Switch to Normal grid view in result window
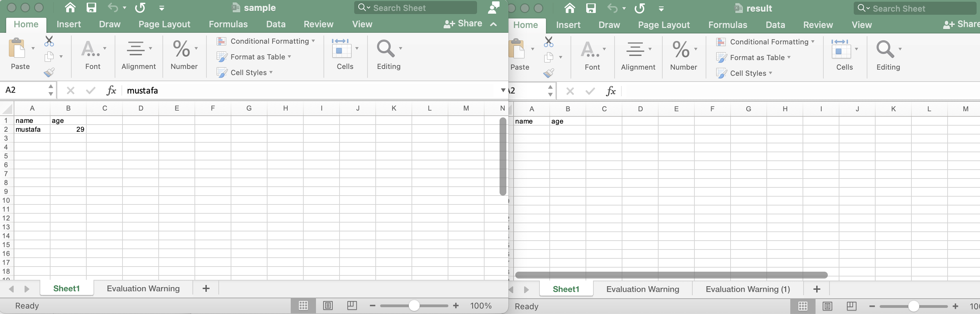The height and width of the screenshot is (314, 980). (x=803, y=306)
